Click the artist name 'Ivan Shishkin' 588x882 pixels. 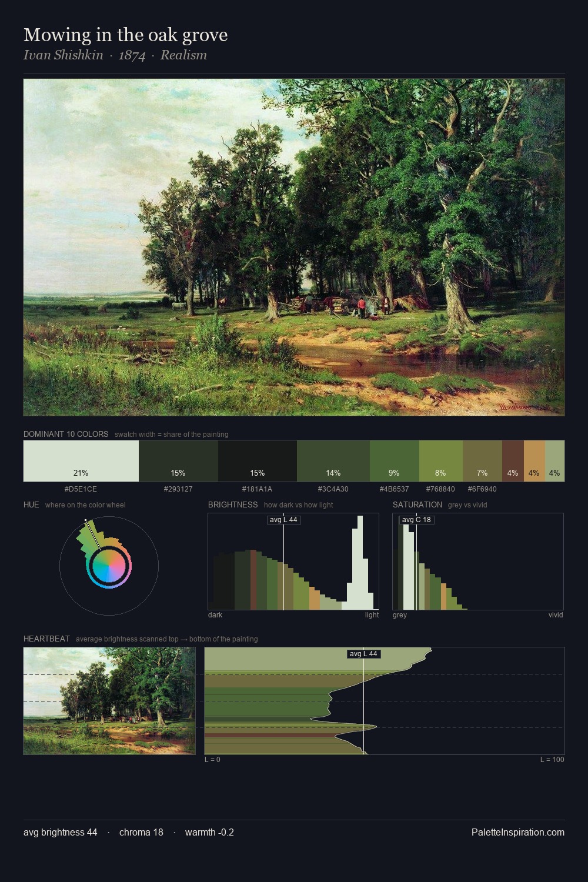click(x=64, y=55)
